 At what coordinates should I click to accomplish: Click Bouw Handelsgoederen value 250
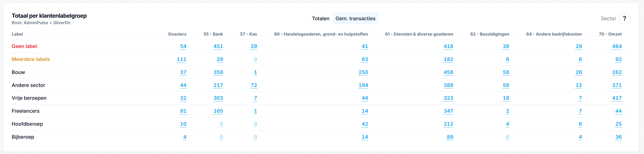[363, 72]
